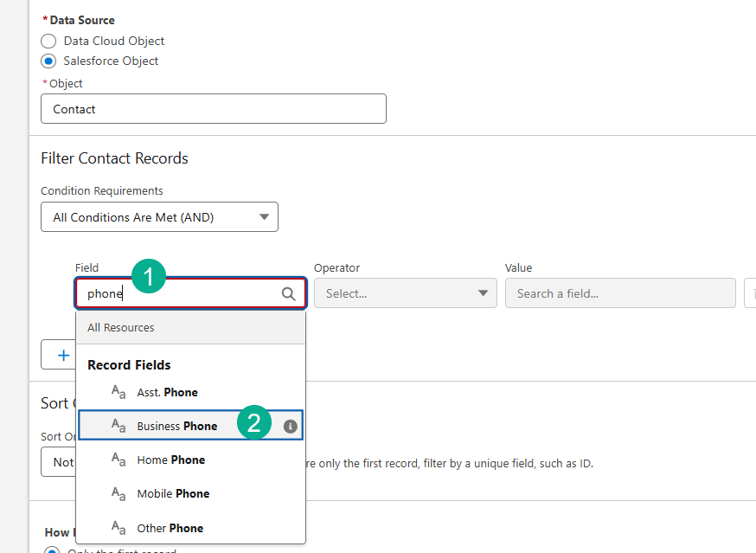Click the info icon beside Business Phone
The width and height of the screenshot is (756, 553).
pyautogui.click(x=291, y=426)
